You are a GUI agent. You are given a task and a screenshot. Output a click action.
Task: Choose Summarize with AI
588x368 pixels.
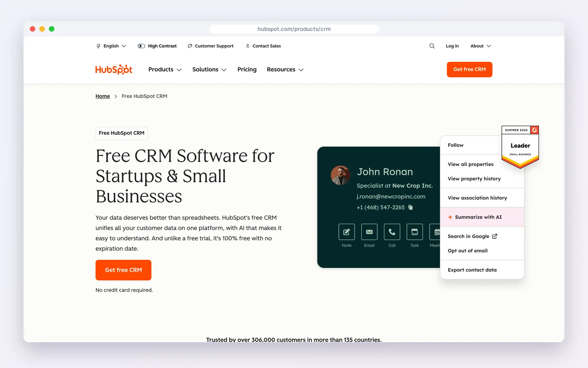(x=482, y=217)
